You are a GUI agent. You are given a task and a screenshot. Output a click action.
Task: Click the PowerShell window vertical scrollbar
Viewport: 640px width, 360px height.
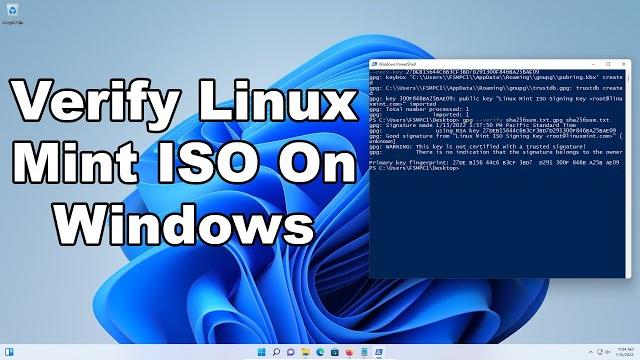click(628, 173)
